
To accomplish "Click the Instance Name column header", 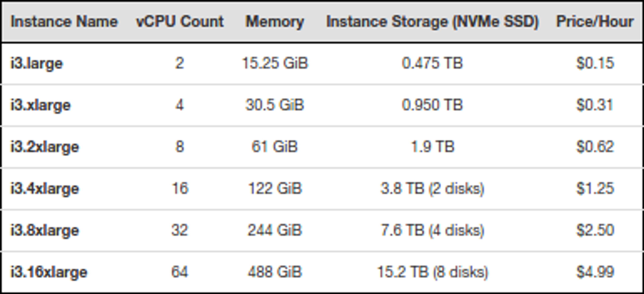I will pyautogui.click(x=64, y=21).
